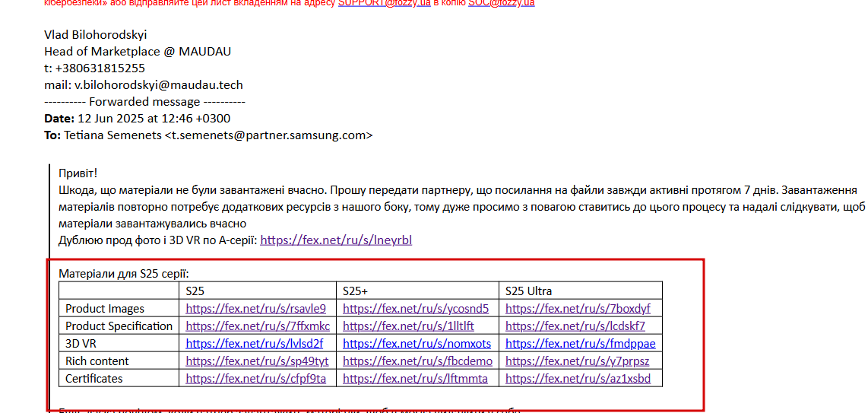Click the S25+ column header cell
The height and width of the screenshot is (413, 868).
click(x=417, y=291)
